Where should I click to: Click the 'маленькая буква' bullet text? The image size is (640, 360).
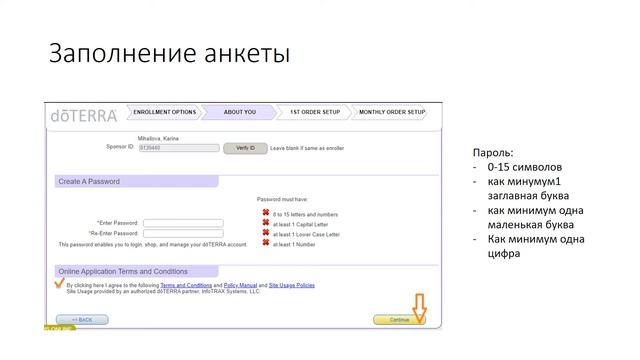click(531, 224)
